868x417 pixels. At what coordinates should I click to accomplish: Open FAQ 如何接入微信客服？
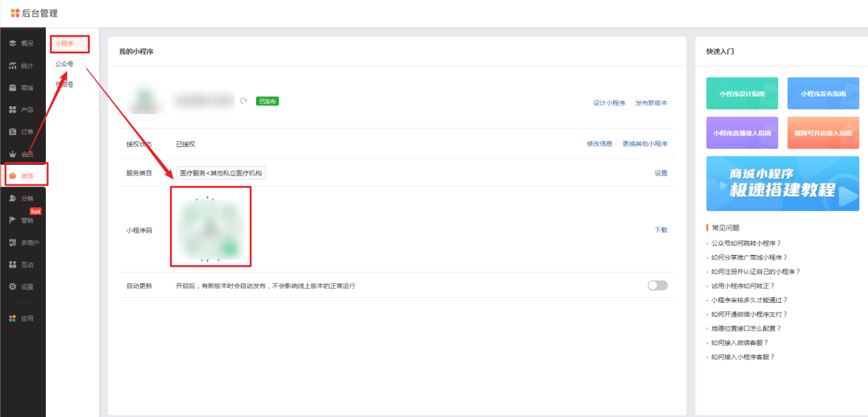point(740,343)
